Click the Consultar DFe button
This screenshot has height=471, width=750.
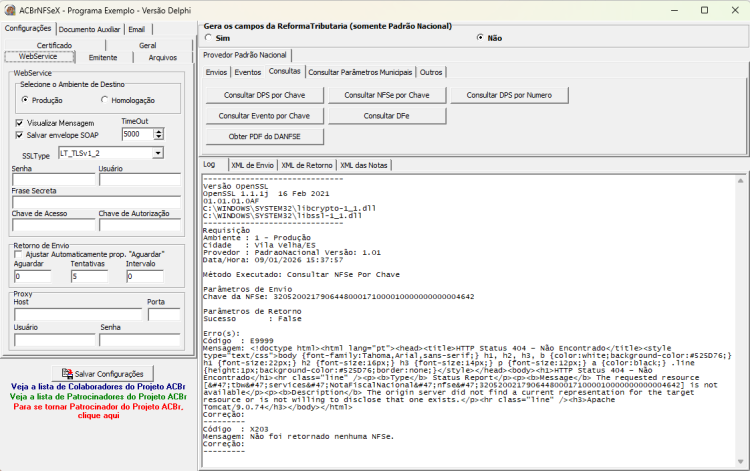point(387,116)
